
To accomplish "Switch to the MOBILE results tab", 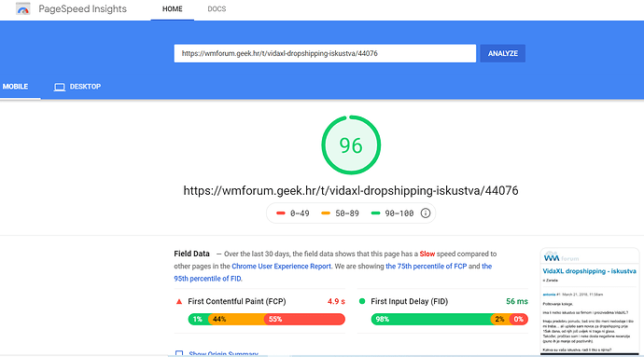I will click(16, 87).
